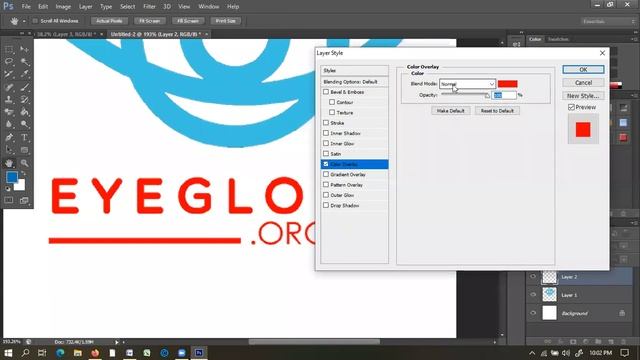640x360 pixels.
Task: Open the File menu
Action: (x=26, y=7)
